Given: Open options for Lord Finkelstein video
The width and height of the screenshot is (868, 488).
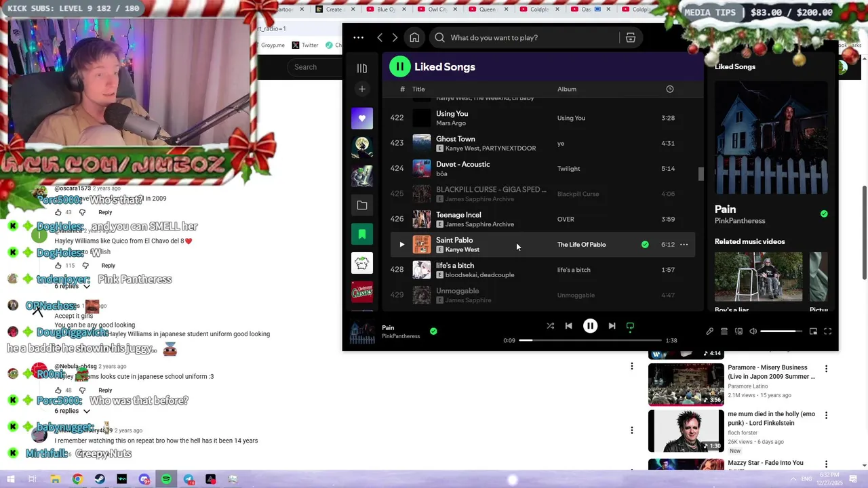Looking at the screenshot, I should point(826,415).
